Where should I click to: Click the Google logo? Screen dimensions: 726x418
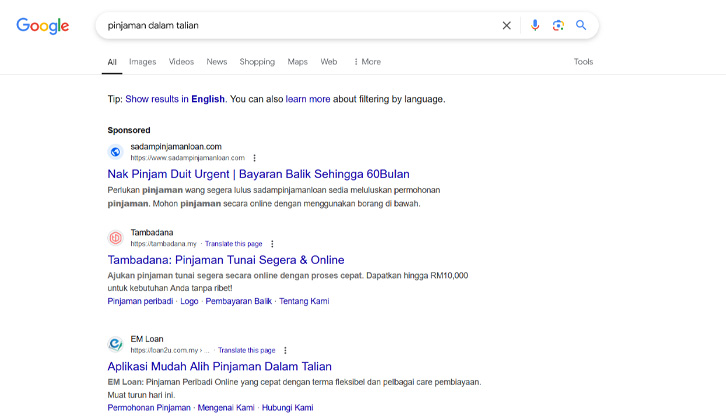click(43, 26)
